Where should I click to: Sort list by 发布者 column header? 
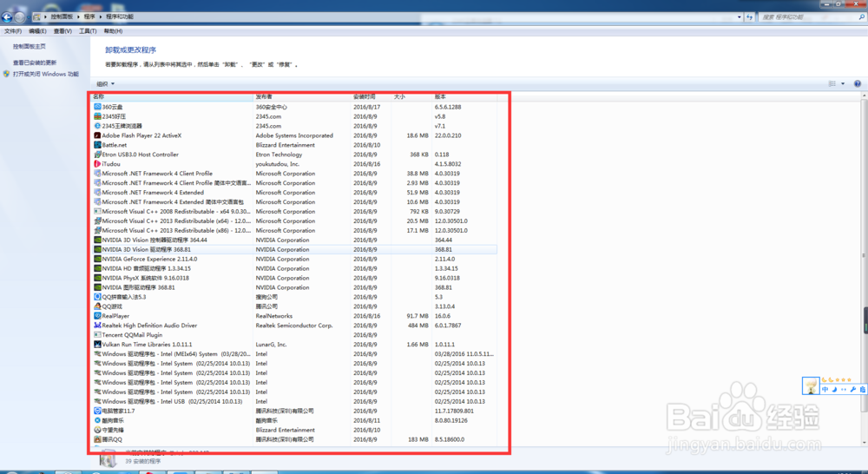pyautogui.click(x=302, y=97)
